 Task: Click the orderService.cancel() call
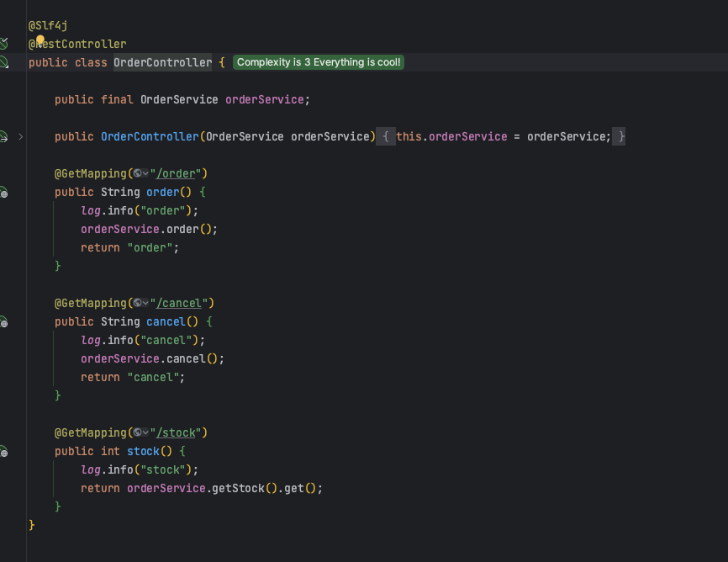pos(152,359)
